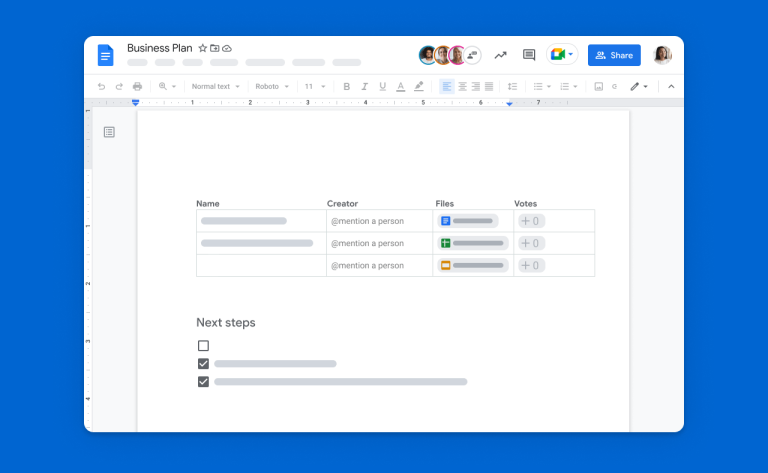The image size is (768, 473).
Task: Click the undo arrow
Action: point(101,87)
